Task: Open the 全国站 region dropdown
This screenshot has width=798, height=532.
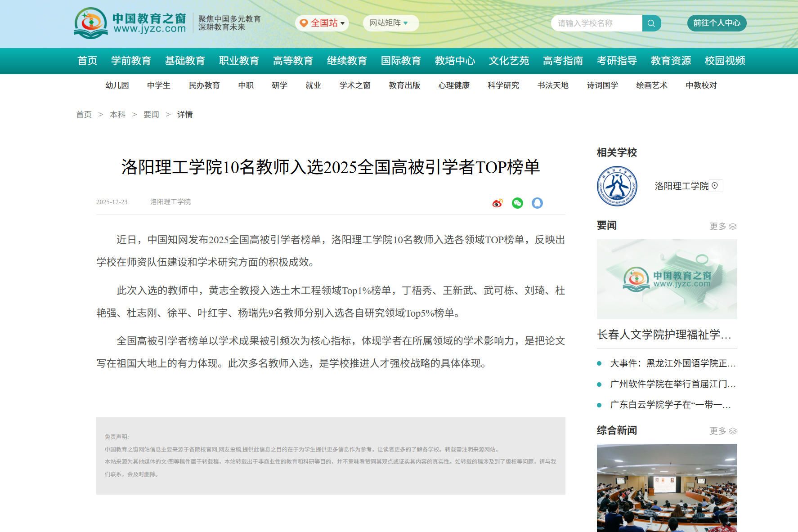Action: tap(323, 23)
